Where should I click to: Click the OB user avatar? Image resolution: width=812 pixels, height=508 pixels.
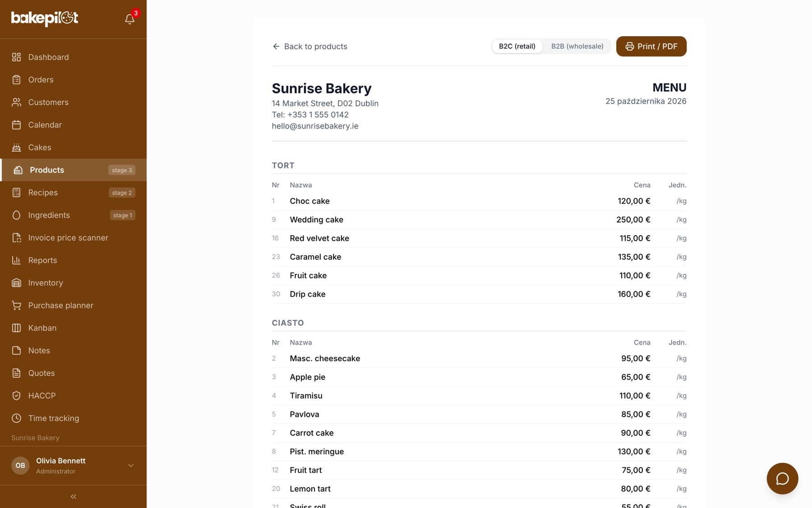pyautogui.click(x=20, y=466)
